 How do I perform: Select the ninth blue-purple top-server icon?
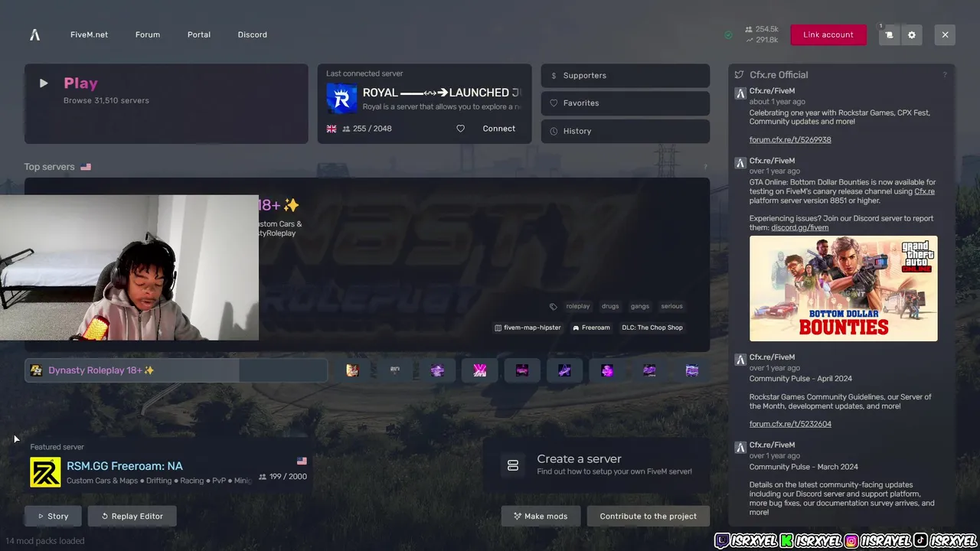(692, 370)
